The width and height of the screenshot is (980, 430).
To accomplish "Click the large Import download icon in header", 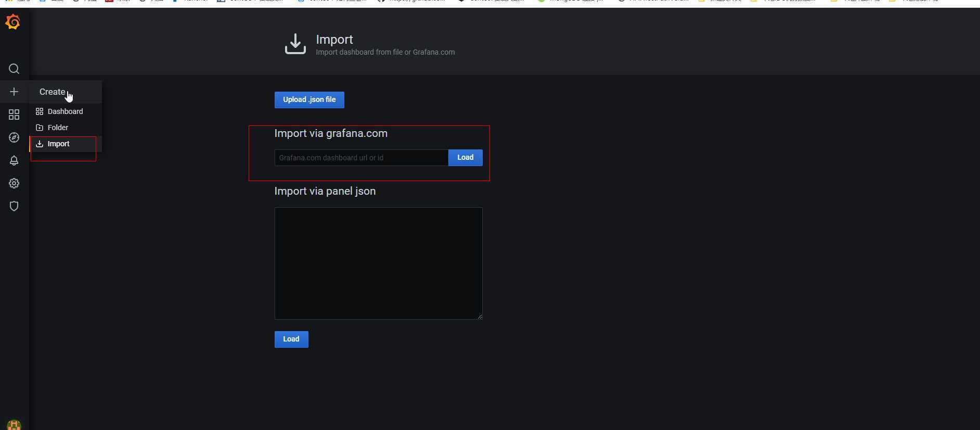I will click(x=295, y=44).
